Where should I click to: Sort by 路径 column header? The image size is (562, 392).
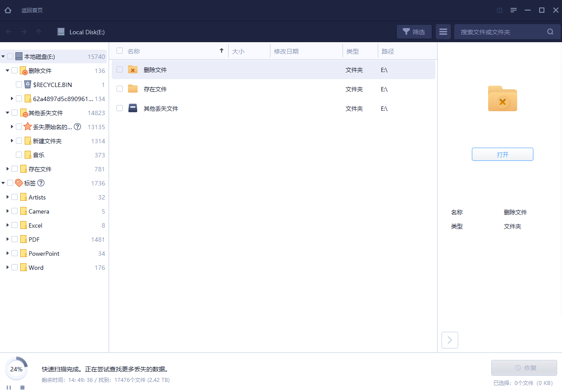pos(388,51)
